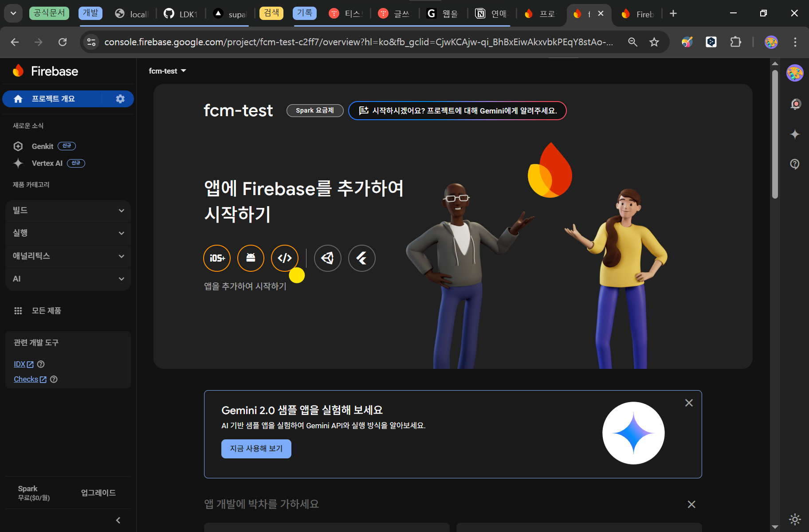Viewport: 809px width, 532px height.
Task: Switch to the Notion 연애 tab
Action: [x=491, y=14]
